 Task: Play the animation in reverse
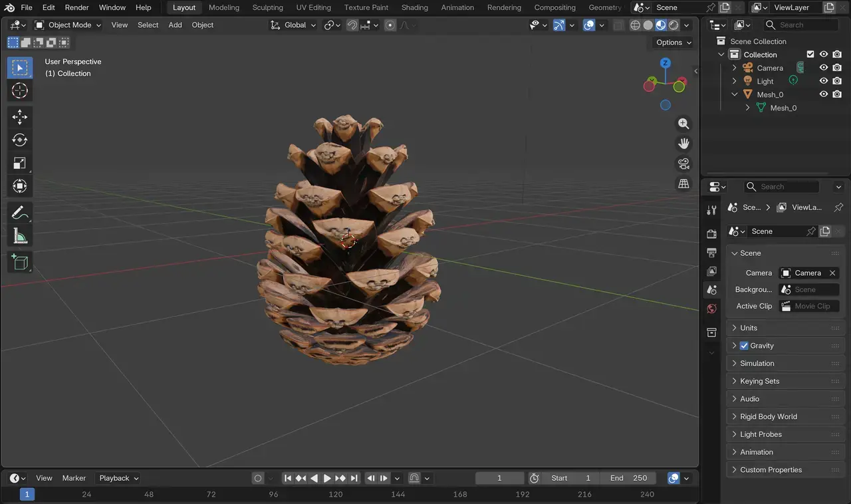(x=314, y=478)
